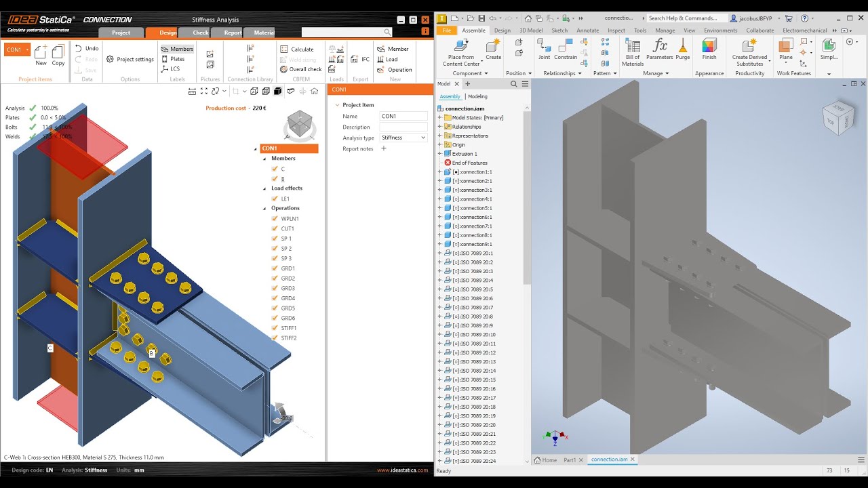Click the Undo arrow in IDEA StatiCa
Screen dimensions: 868x488
[79, 49]
